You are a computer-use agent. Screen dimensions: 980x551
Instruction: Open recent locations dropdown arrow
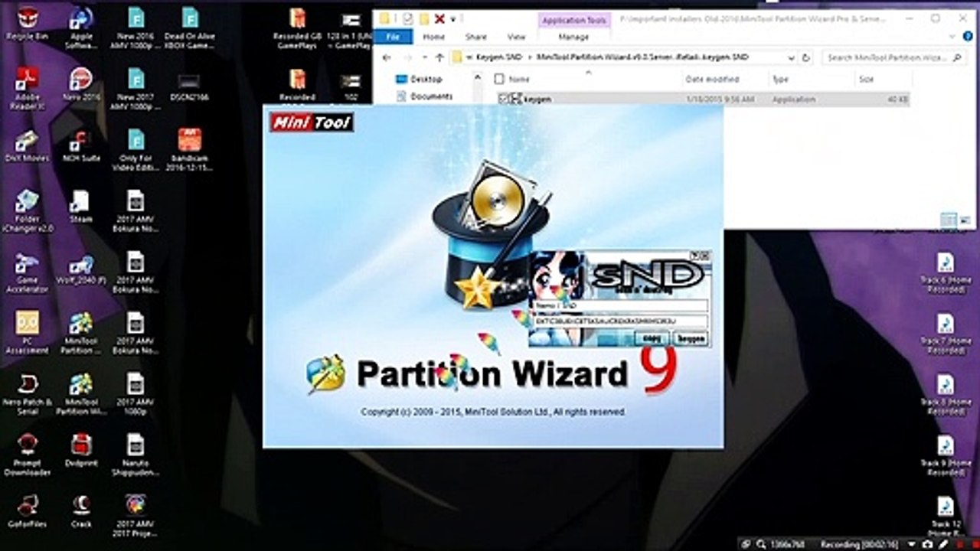pyautogui.click(x=423, y=57)
